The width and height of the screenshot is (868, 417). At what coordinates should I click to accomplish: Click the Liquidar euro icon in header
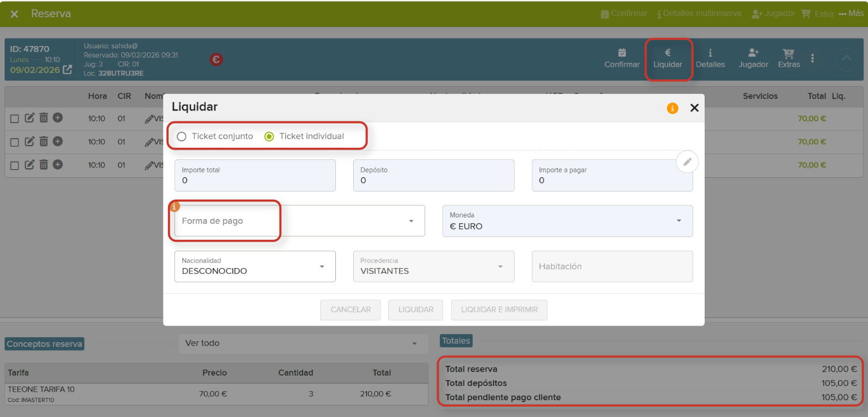(x=667, y=53)
